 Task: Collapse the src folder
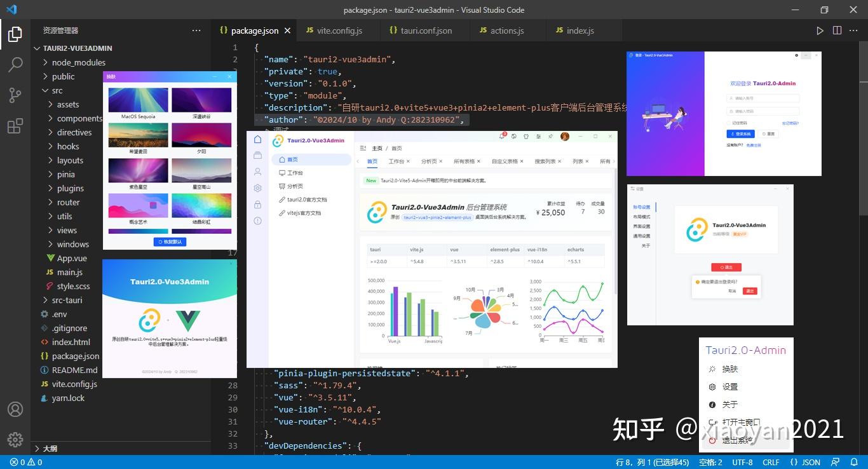tap(57, 90)
